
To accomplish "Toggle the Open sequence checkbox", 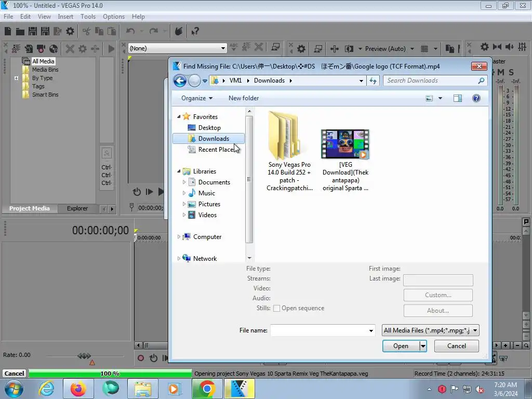I will tap(276, 308).
